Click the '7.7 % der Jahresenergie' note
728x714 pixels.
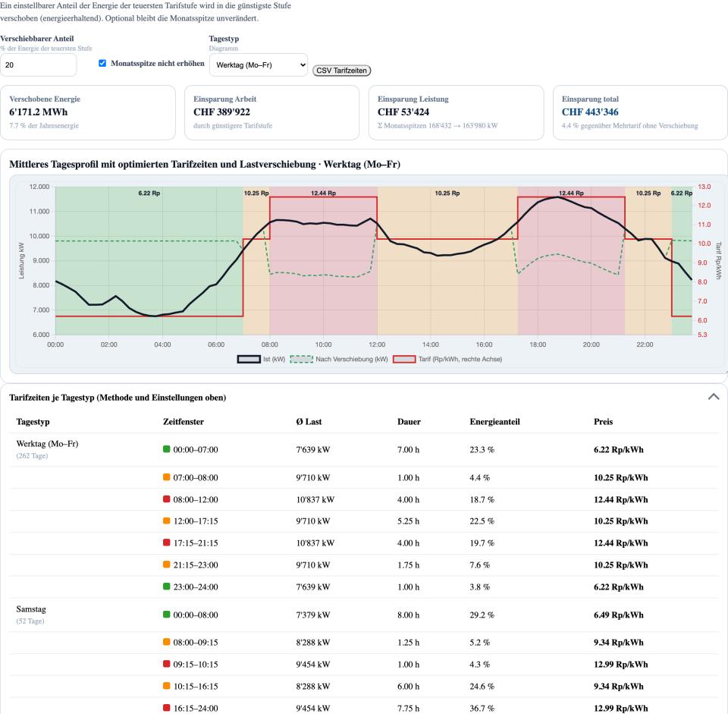click(x=44, y=125)
